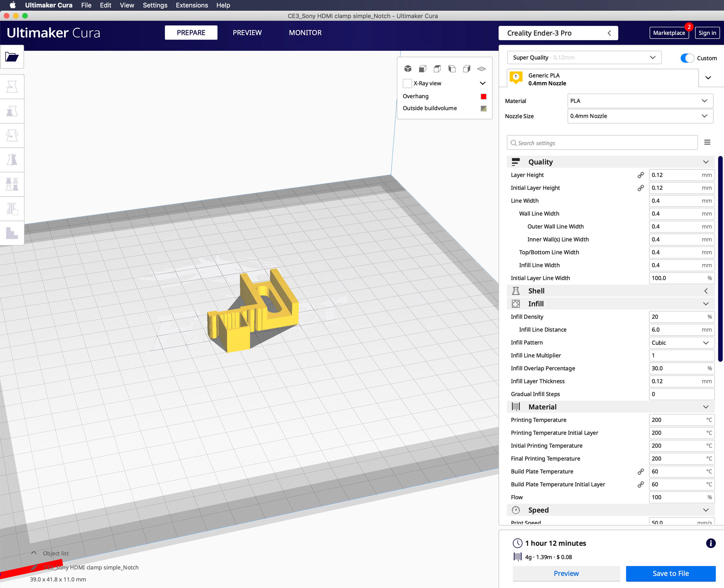Image resolution: width=724 pixels, height=588 pixels.
Task: Open the Infill Pattern Cubic dropdown
Action: point(682,343)
